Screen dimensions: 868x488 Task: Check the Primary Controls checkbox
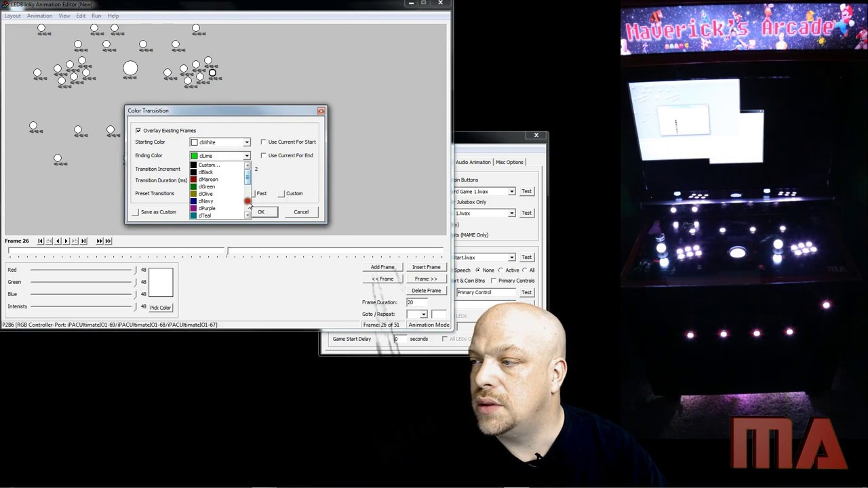[x=494, y=281]
